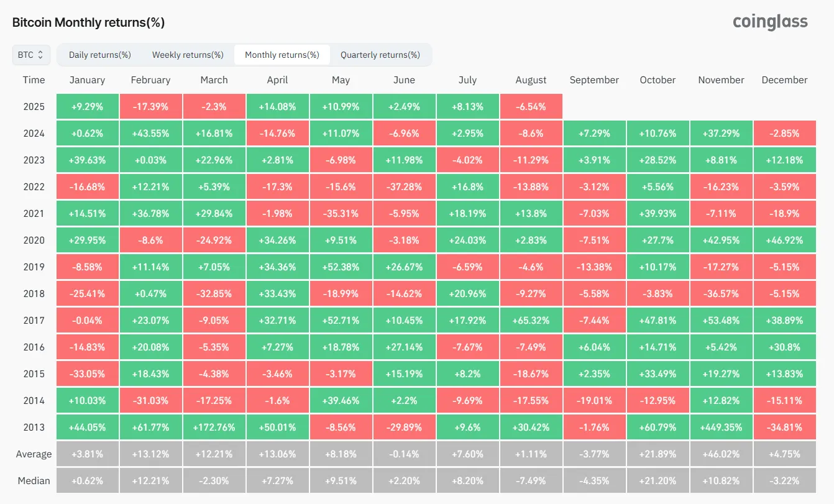
Task: Click the December 2020 +46.92% cell
Action: 784,240
